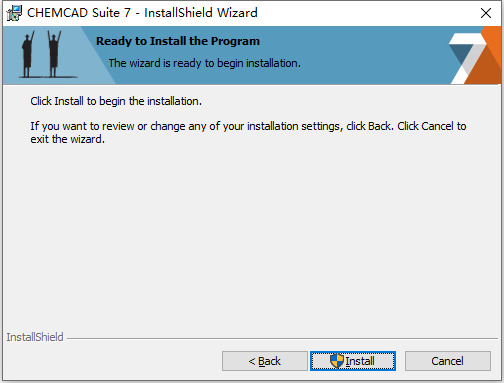The height and width of the screenshot is (383, 504).
Task: Click the horizontal separator line beside InstallShield
Action: pyautogui.click(x=282, y=339)
